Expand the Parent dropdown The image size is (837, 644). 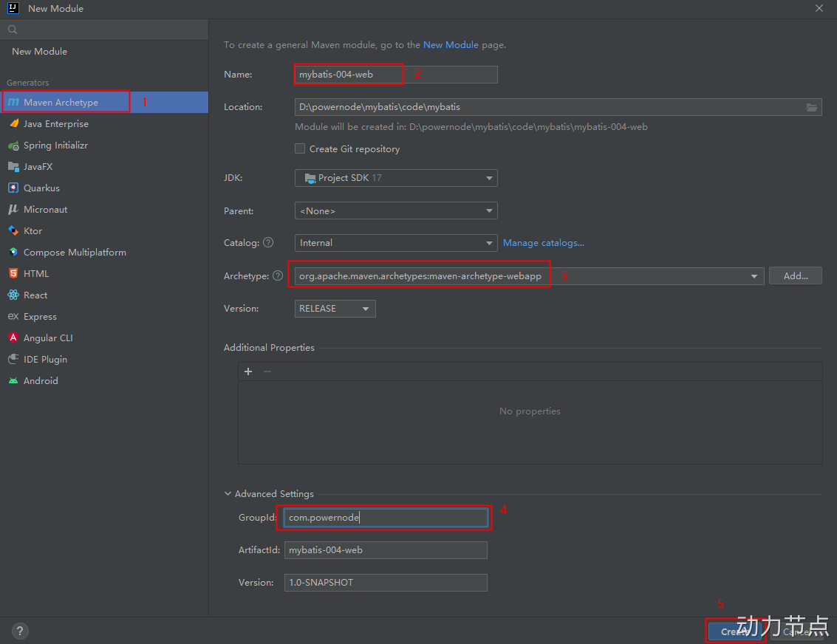coord(396,211)
